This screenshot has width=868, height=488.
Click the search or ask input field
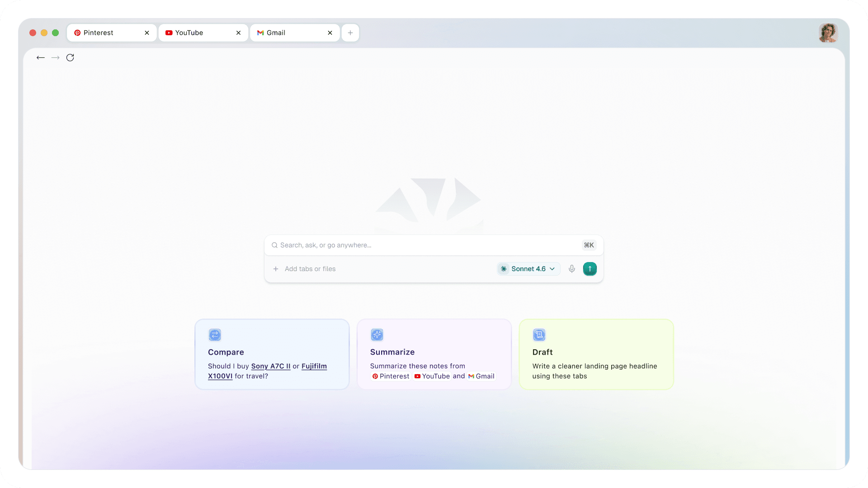pyautogui.click(x=425, y=245)
